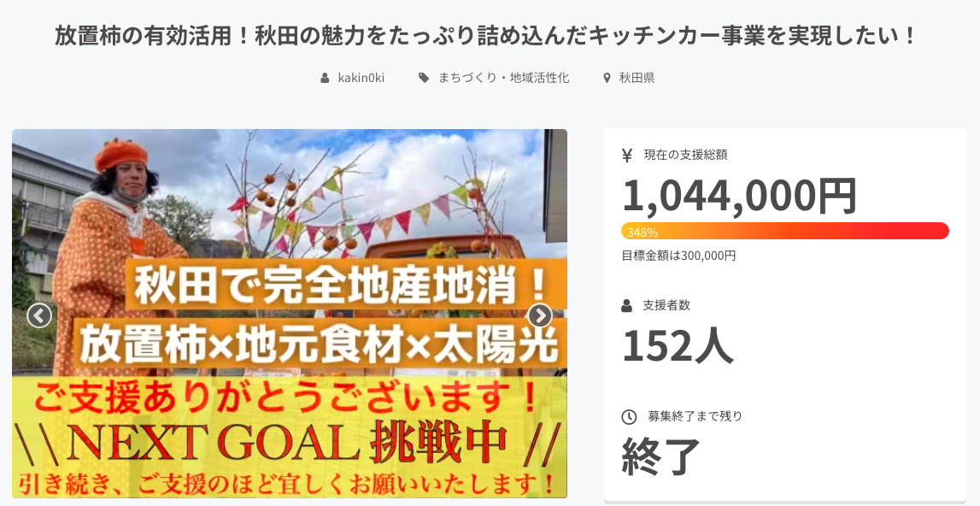Click the previous slide arrow on carousel
The image size is (980, 506).
click(x=39, y=316)
